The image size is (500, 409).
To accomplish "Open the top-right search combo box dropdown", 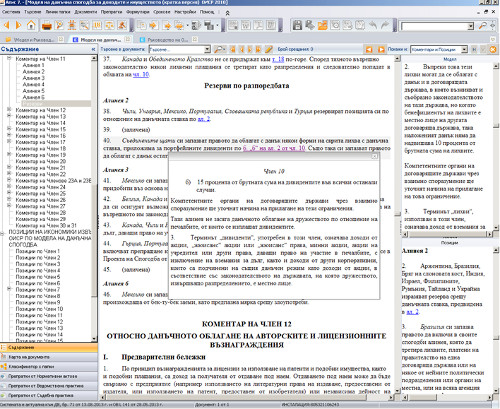I will click(470, 26).
